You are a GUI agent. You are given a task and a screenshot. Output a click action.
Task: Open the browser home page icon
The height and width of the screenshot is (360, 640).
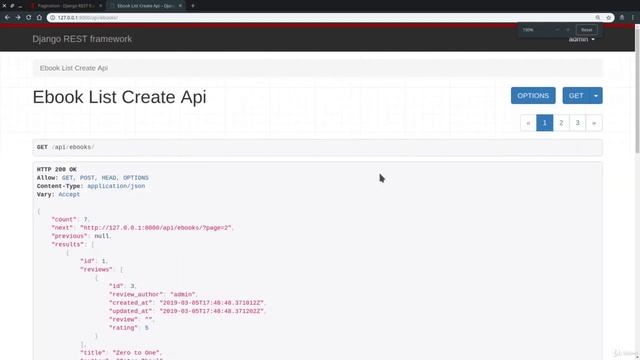pos(39,18)
